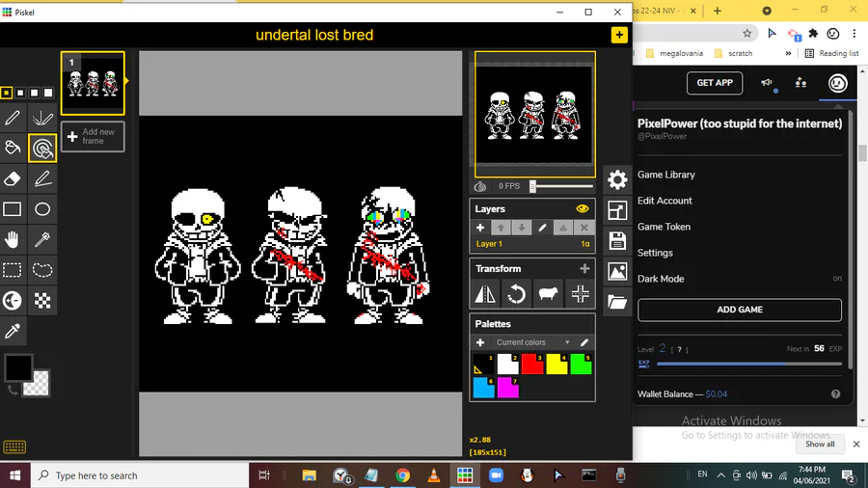
Task: Clone frame with sheep icon
Action: coord(547,294)
